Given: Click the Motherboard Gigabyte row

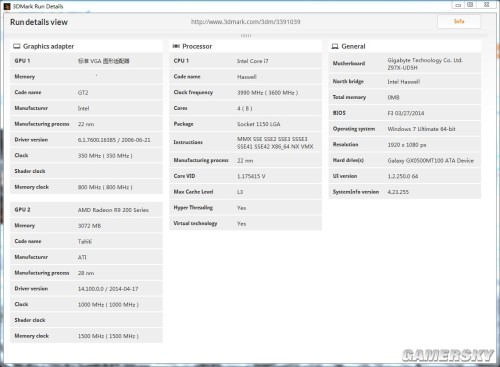Looking at the screenshot, I should coord(405,63).
